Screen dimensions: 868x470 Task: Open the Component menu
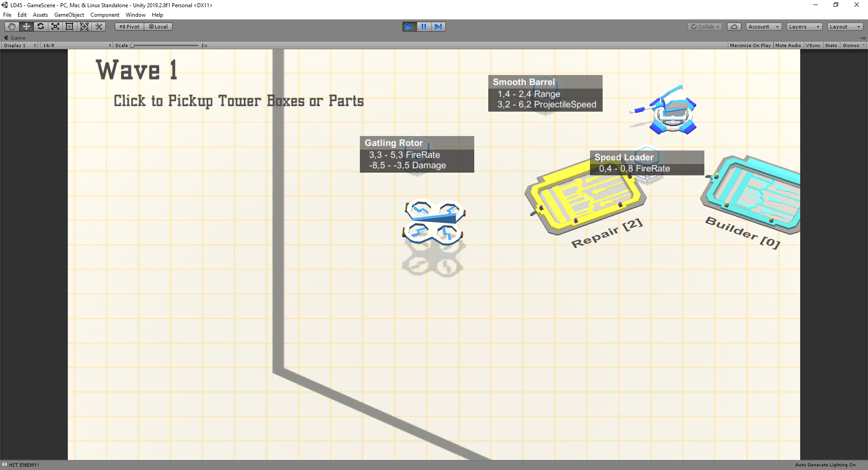(x=105, y=15)
